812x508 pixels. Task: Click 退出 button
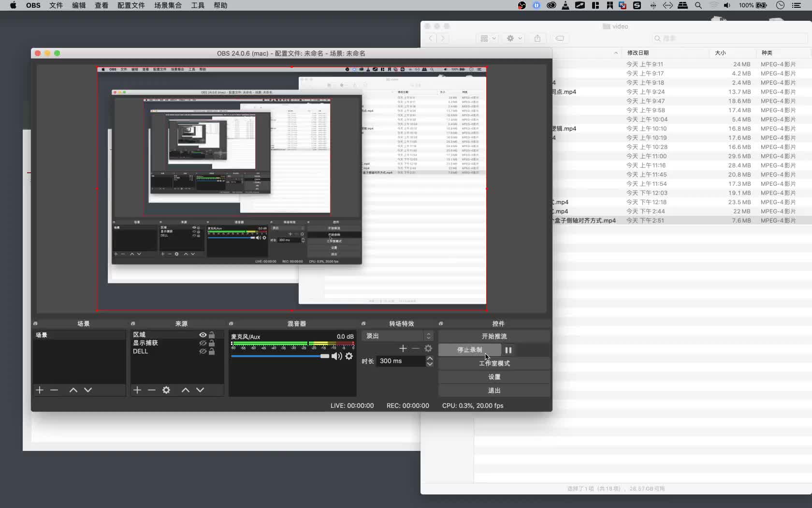point(494,390)
